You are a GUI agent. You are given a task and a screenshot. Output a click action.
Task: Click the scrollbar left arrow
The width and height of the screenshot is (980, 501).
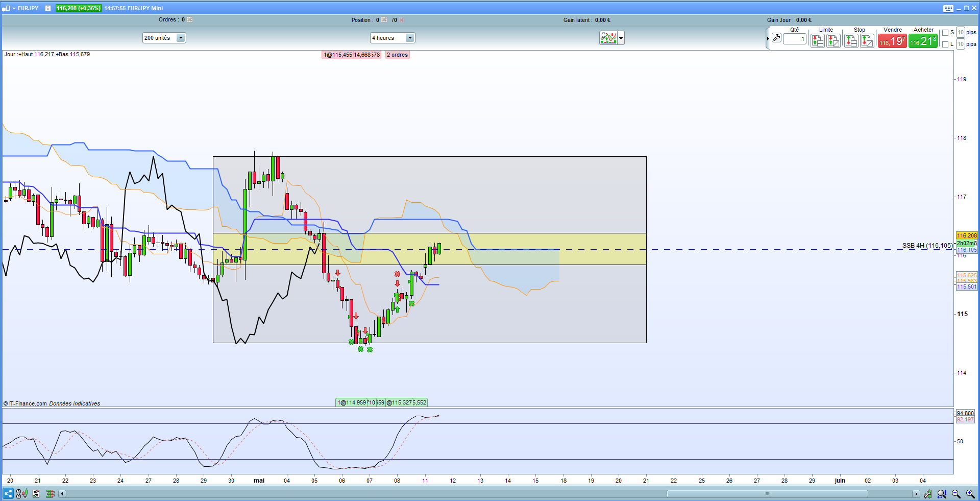(x=62, y=494)
